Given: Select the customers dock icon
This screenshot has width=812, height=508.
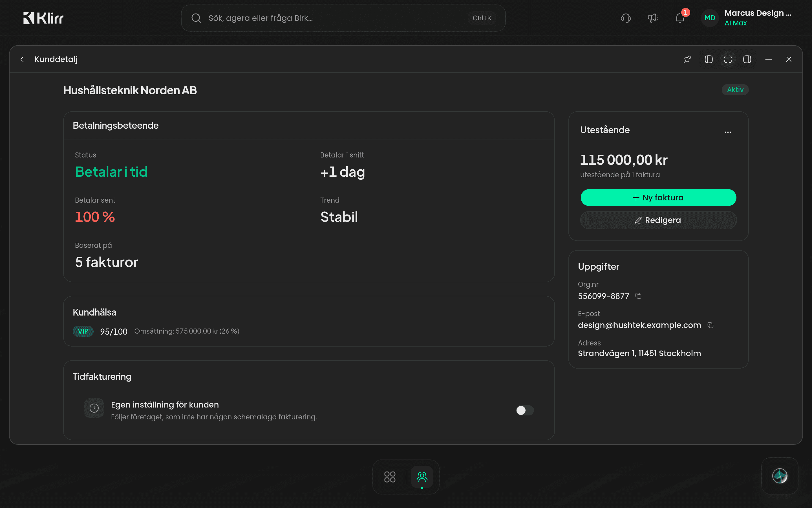Looking at the screenshot, I should coord(422,477).
